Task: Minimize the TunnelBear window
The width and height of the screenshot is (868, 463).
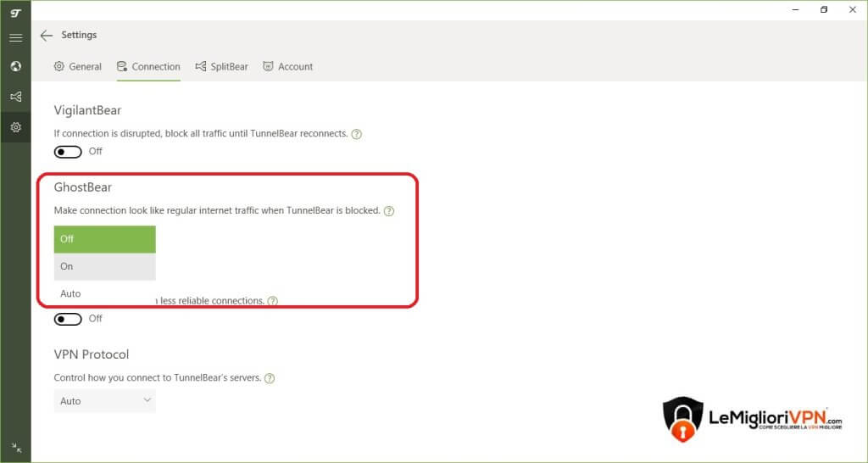Action: pos(795,10)
